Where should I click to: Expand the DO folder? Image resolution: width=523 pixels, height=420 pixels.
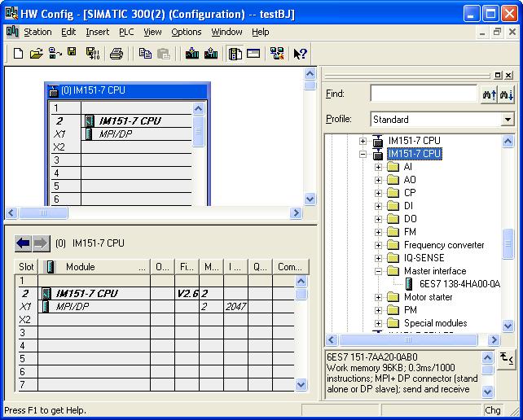tap(378, 219)
